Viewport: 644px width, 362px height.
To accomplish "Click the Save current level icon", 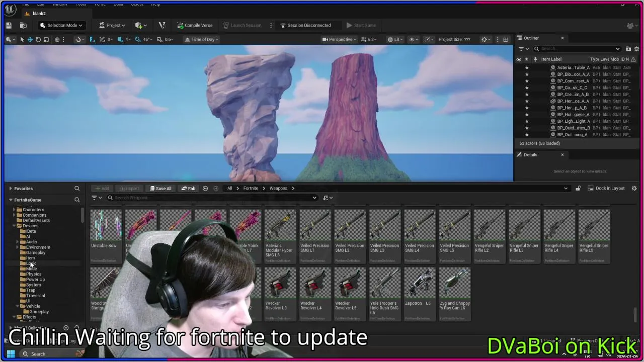I will click(x=9, y=25).
